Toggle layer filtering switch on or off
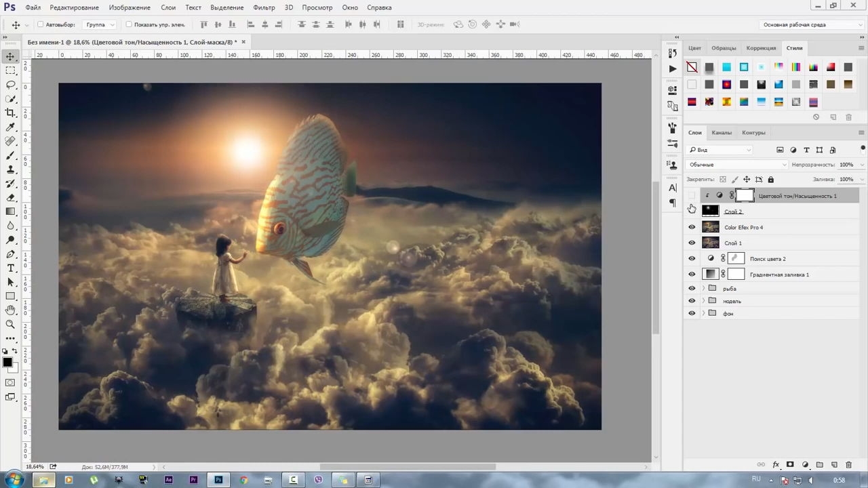The height and width of the screenshot is (488, 868). coord(863,148)
